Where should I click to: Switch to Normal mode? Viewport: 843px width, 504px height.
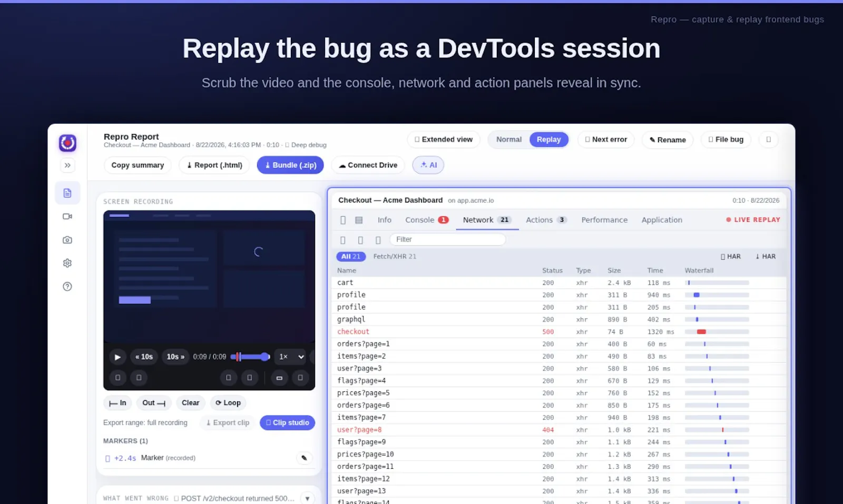point(509,140)
